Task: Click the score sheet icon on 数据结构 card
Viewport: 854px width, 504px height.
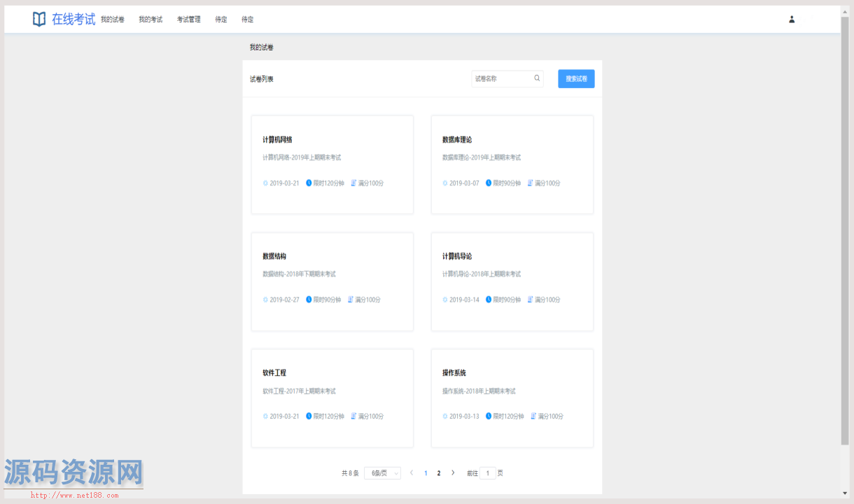Action: (351, 300)
